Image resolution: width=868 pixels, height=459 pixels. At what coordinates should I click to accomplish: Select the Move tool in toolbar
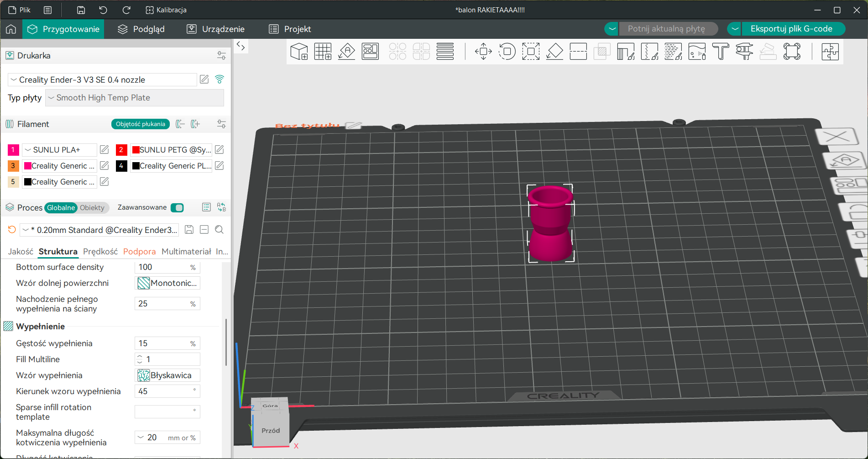coord(483,52)
